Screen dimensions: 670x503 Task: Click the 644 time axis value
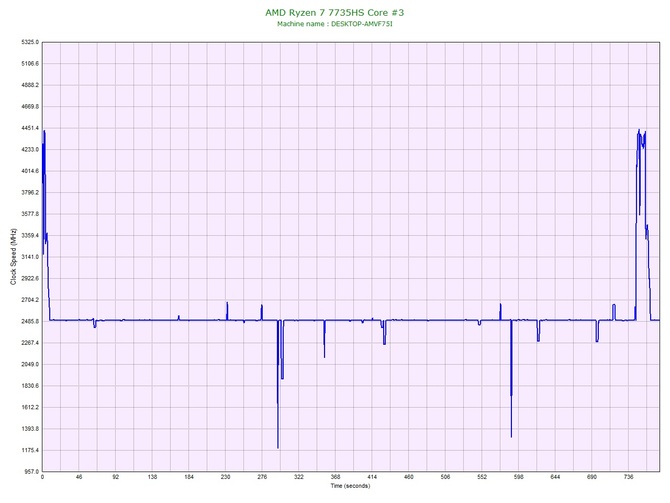click(x=555, y=477)
